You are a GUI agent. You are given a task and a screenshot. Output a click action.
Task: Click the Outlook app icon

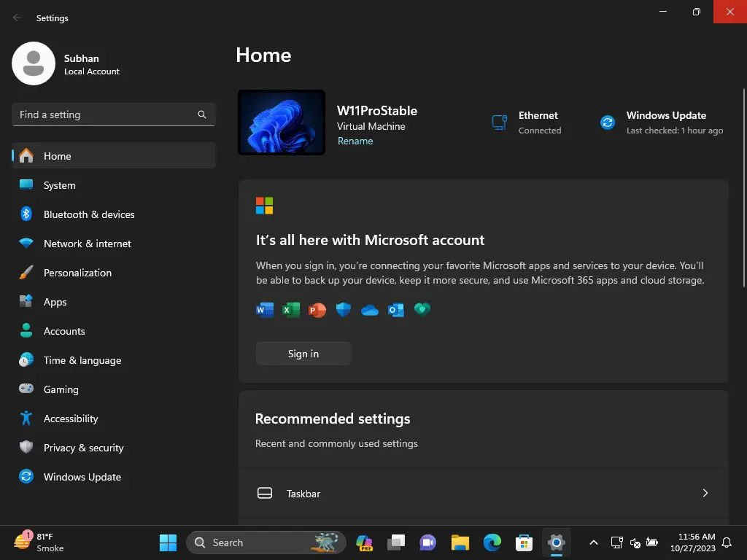(396, 310)
